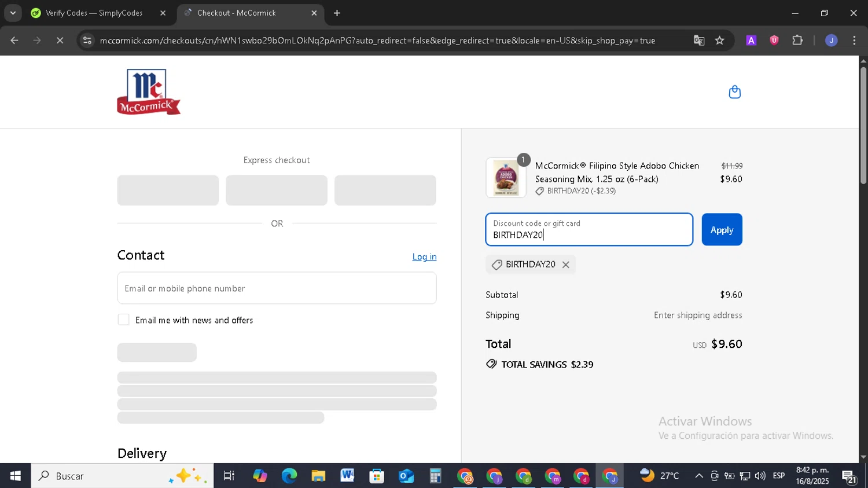Screen dimensions: 868x488
Task: Open File Explorer from the taskbar
Action: pos(318,476)
